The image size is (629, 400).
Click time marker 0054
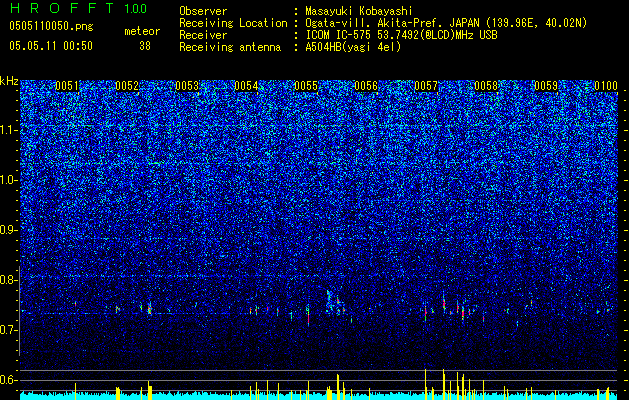246,86
